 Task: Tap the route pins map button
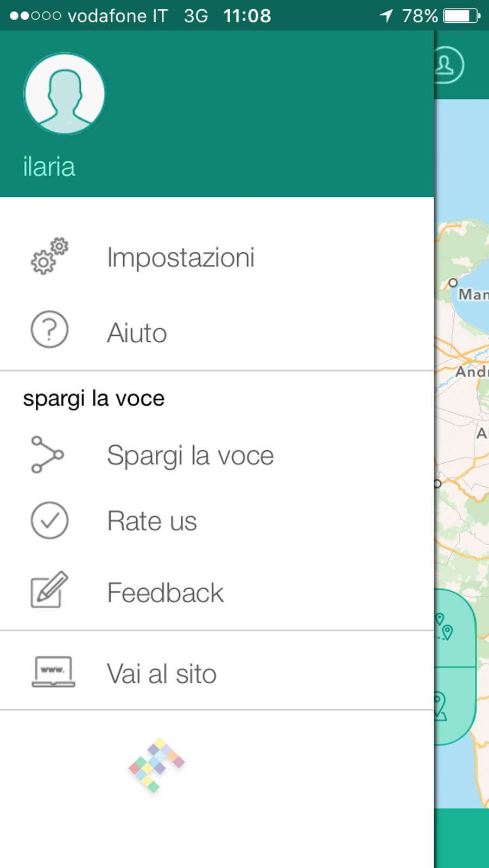click(453, 628)
